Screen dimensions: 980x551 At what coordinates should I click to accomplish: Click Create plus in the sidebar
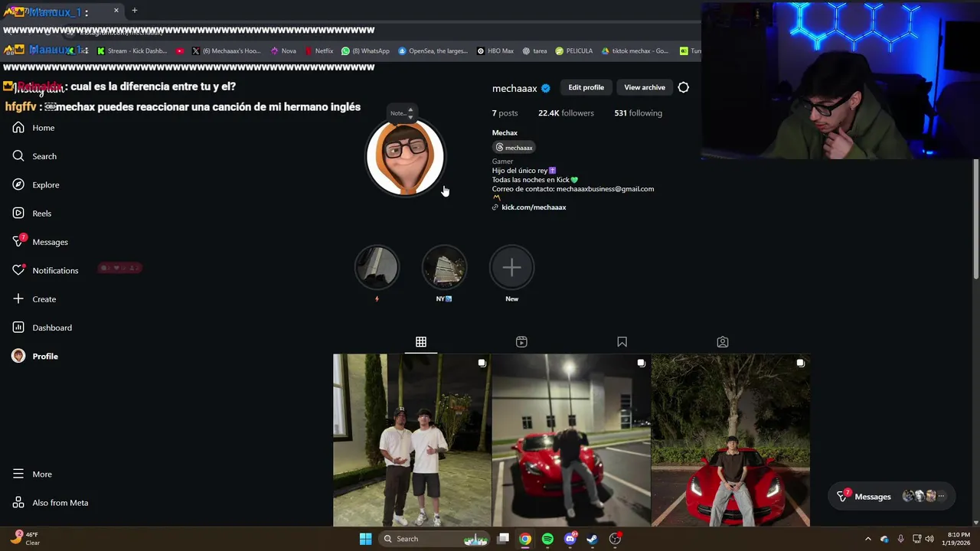34,299
